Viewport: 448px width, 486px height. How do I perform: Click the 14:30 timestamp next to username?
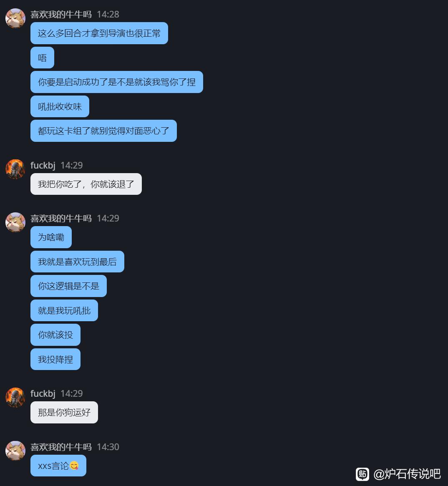[108, 447]
